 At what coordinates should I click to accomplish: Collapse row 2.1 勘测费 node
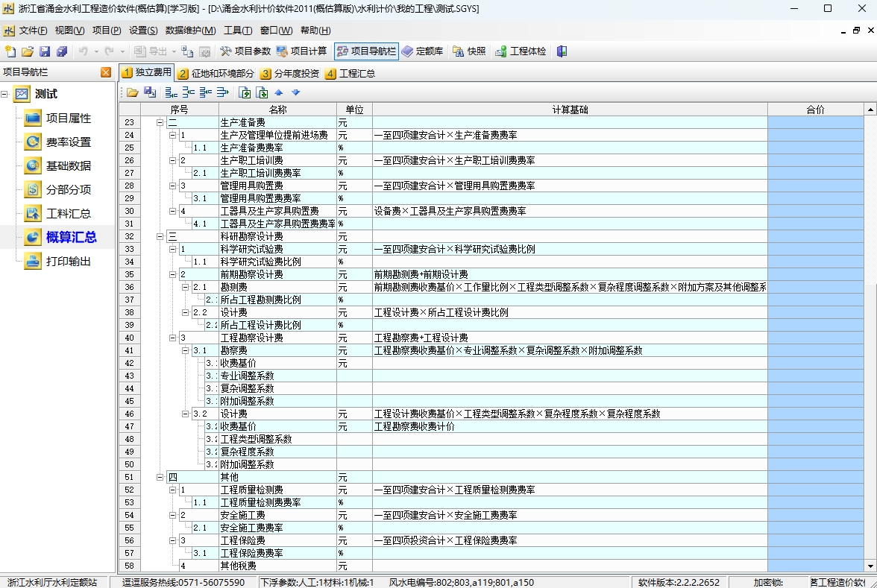click(185, 288)
